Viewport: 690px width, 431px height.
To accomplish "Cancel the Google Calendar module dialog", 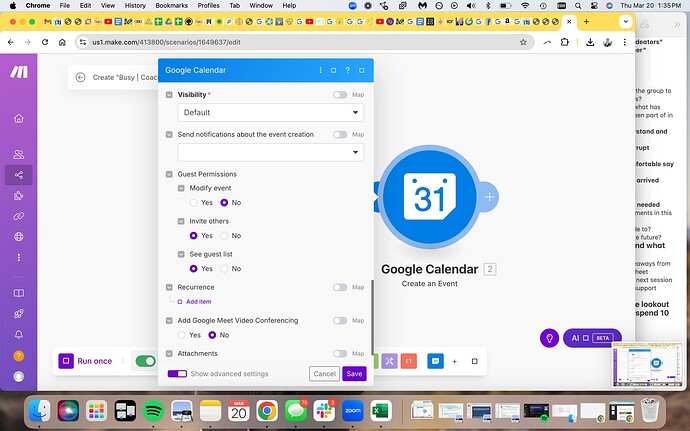I will [324, 374].
